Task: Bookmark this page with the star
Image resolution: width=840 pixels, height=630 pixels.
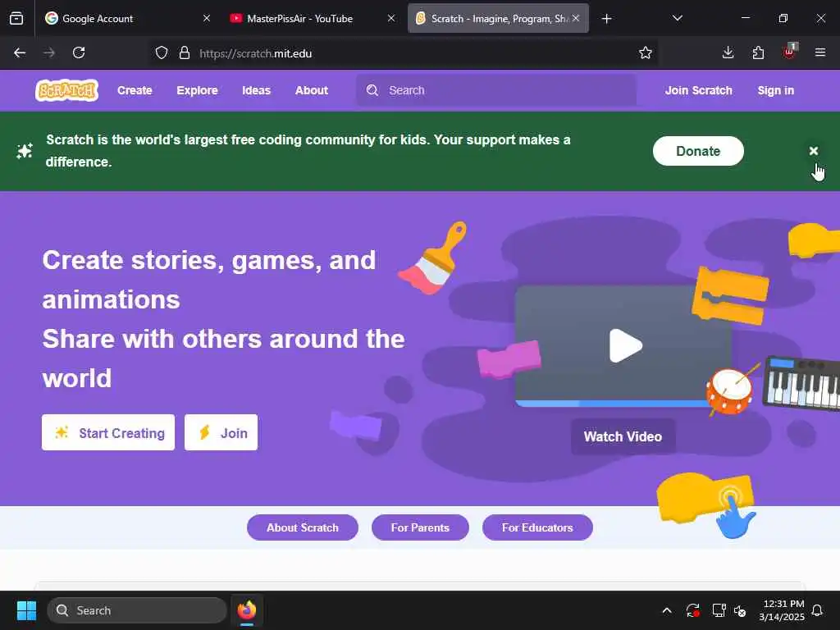Action: click(645, 52)
